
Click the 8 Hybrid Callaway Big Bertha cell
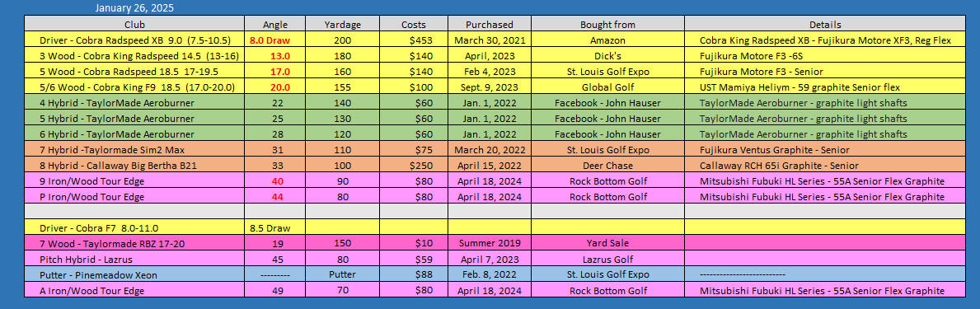(134, 166)
